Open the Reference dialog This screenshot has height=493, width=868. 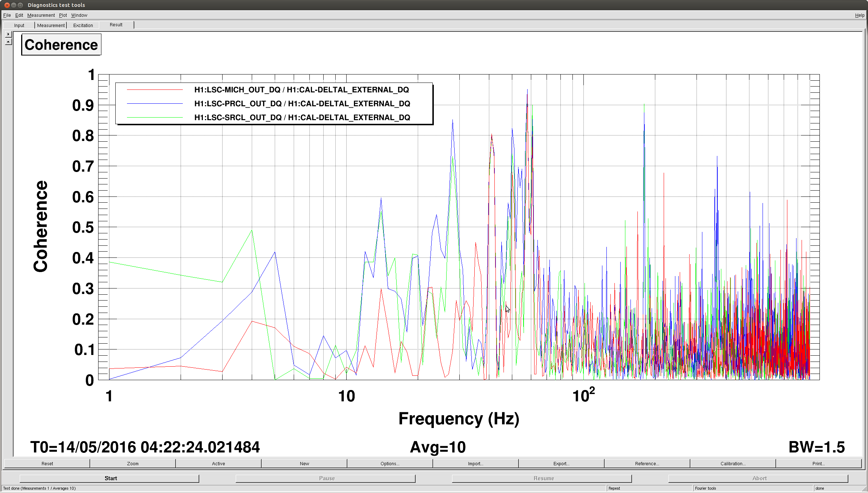pos(647,463)
